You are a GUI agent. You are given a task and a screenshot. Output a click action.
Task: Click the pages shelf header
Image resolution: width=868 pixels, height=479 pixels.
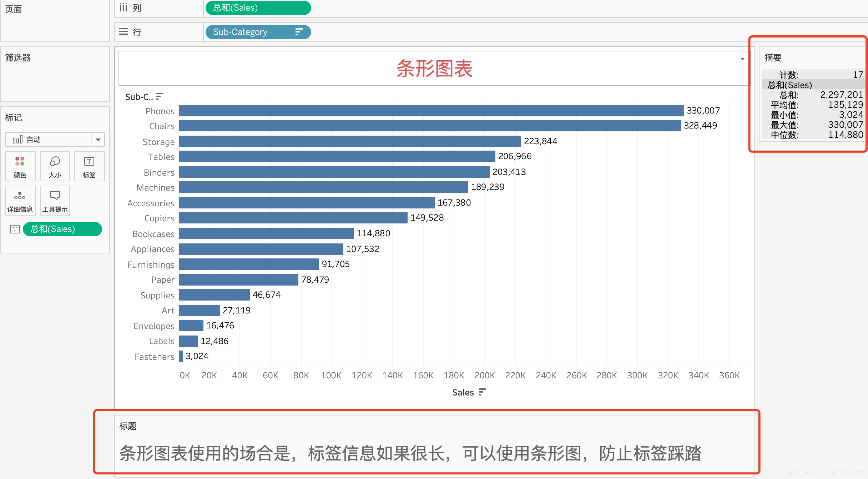click(x=14, y=9)
